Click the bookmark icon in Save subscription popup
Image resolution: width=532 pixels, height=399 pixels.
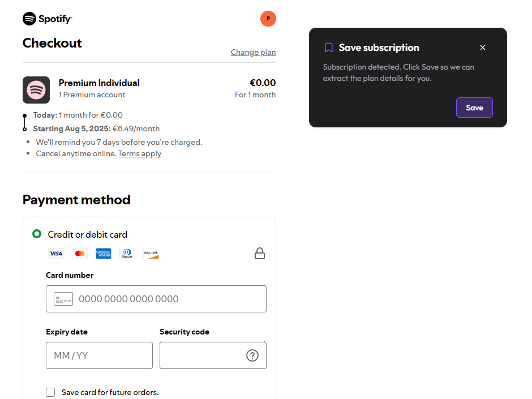tap(328, 48)
